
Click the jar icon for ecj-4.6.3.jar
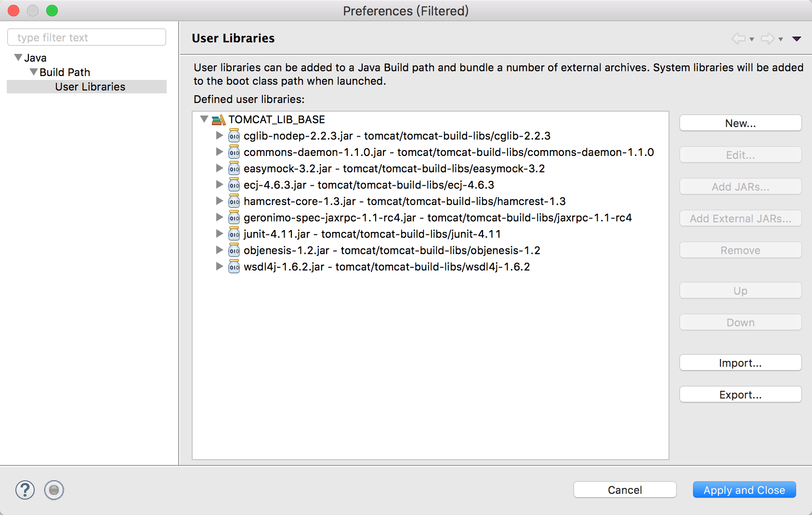point(234,185)
